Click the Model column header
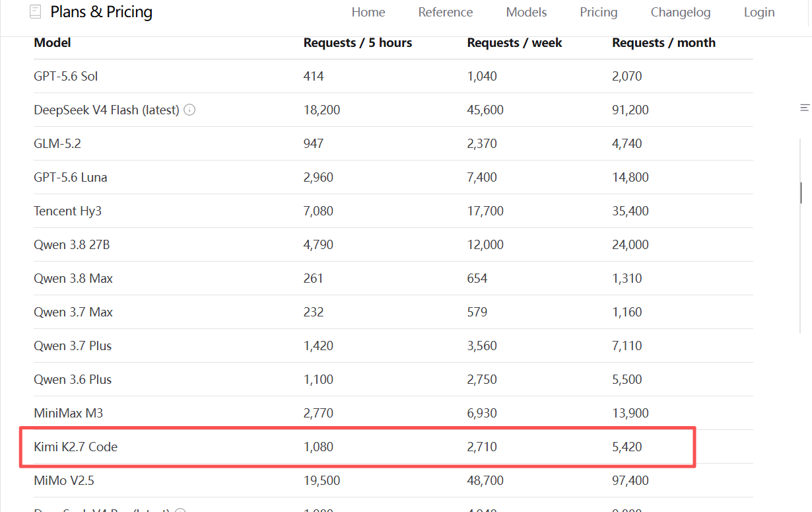812x512 pixels. point(52,42)
